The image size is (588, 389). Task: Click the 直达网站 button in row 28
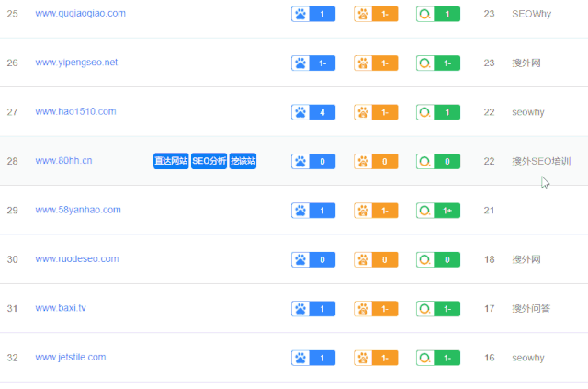(171, 161)
